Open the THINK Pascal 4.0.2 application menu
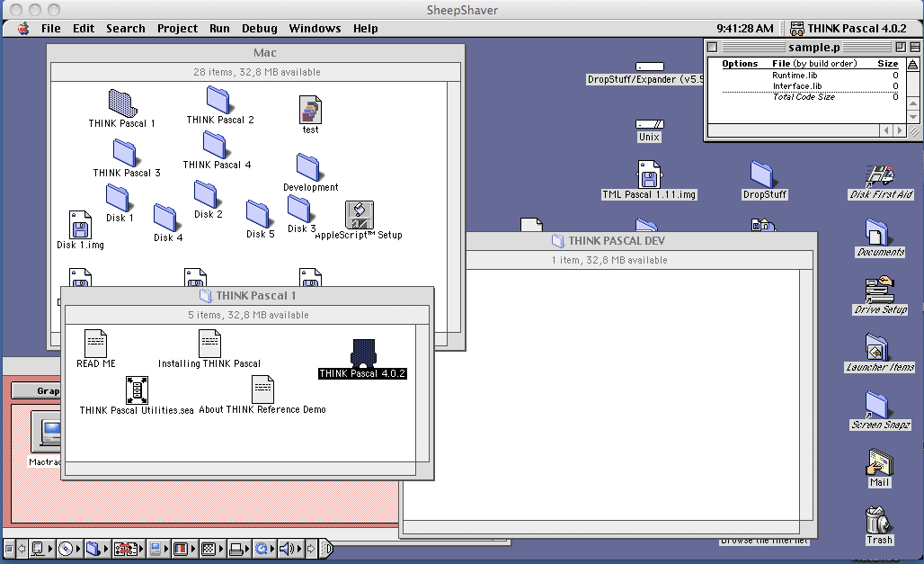 point(848,28)
